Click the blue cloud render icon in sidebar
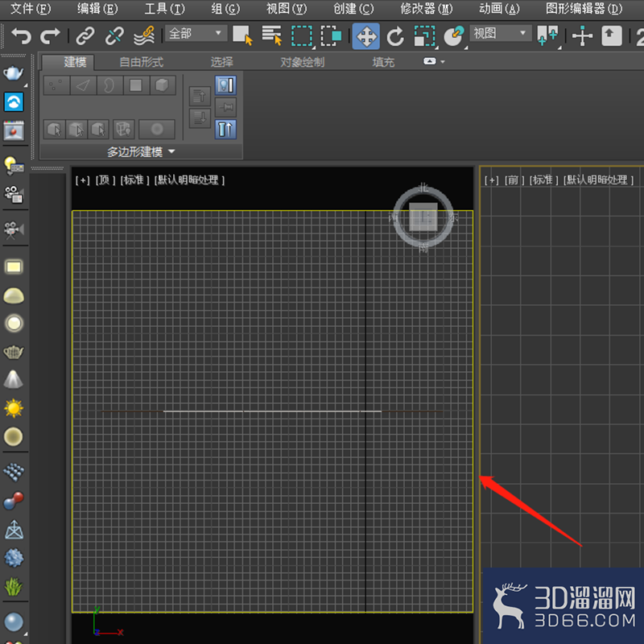This screenshot has height=644, width=644. (14, 102)
